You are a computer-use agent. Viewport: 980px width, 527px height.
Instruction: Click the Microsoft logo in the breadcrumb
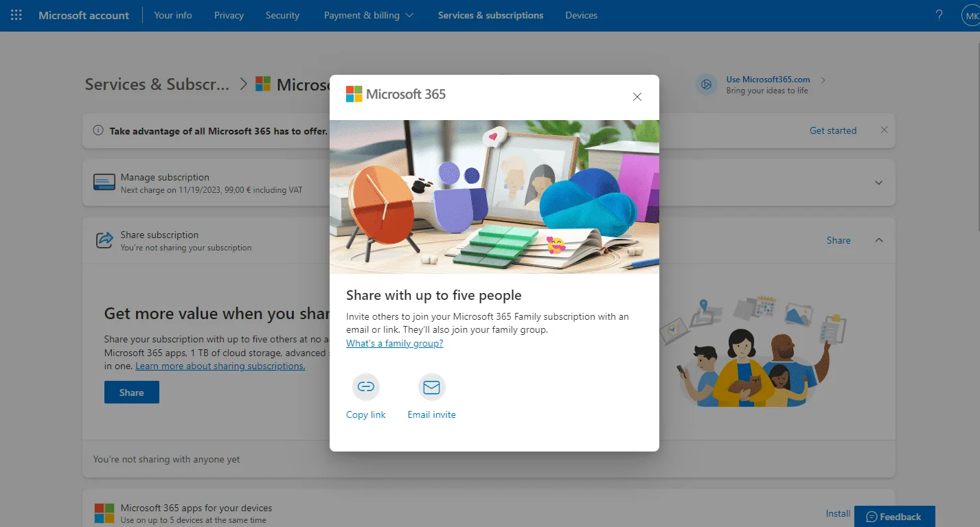[x=263, y=84]
